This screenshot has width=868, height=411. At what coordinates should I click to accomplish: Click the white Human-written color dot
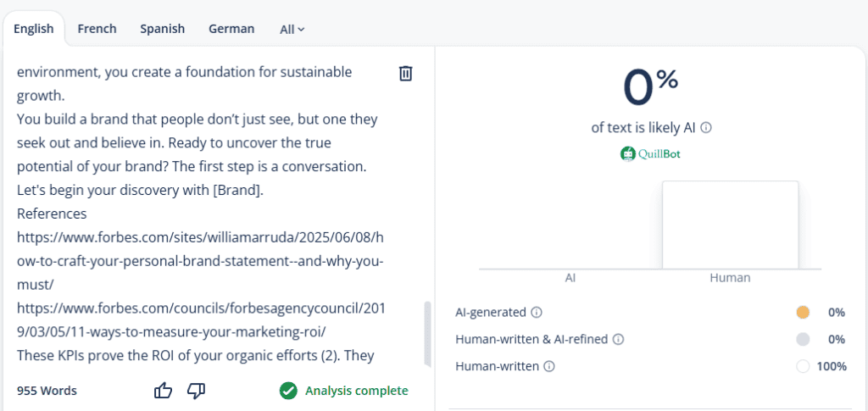click(x=803, y=366)
